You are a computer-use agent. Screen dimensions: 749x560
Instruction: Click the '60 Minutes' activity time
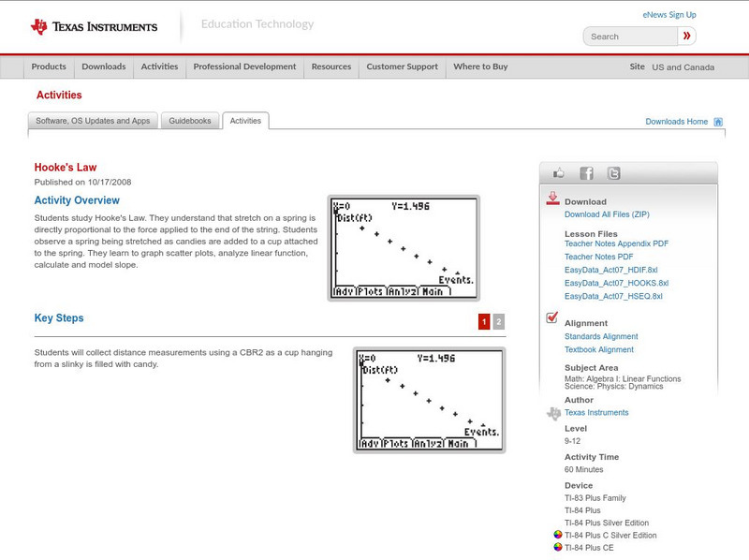pos(583,470)
